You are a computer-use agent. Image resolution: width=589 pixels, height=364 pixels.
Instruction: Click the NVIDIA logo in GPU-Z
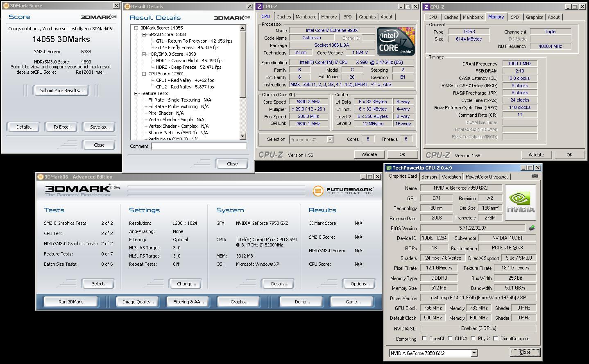[521, 202]
